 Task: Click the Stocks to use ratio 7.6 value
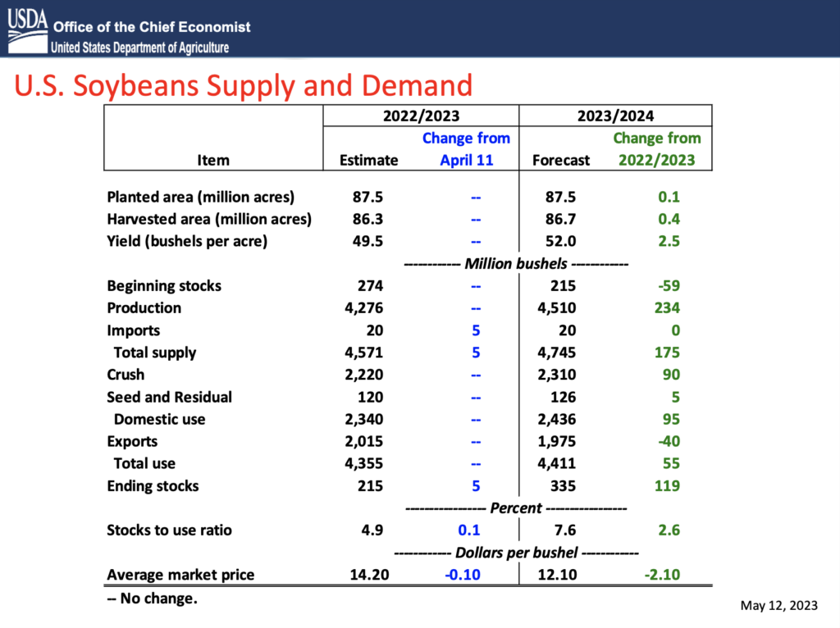point(564,530)
